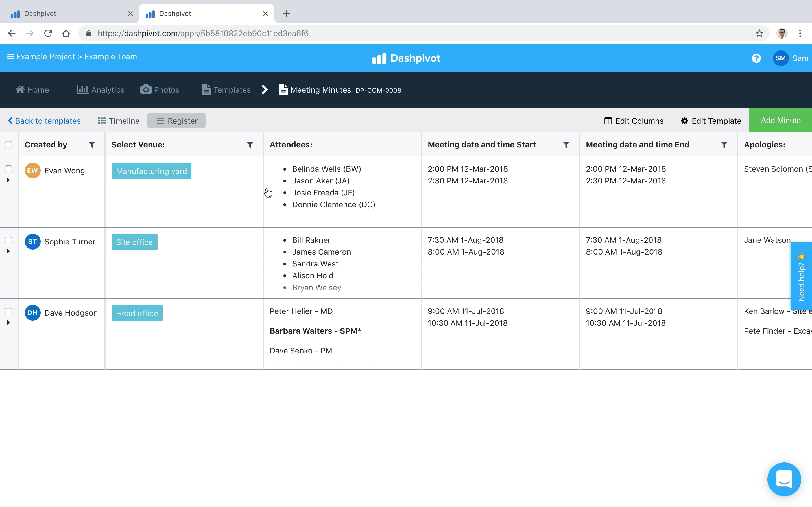Image resolution: width=812 pixels, height=507 pixels.
Task: Open the Photos camera section
Action: point(160,90)
